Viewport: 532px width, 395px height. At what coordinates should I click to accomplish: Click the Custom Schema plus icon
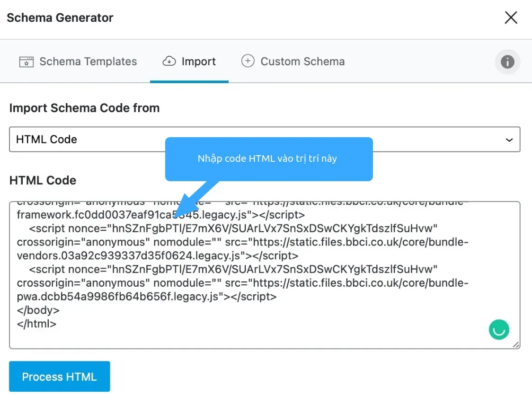[x=248, y=61]
